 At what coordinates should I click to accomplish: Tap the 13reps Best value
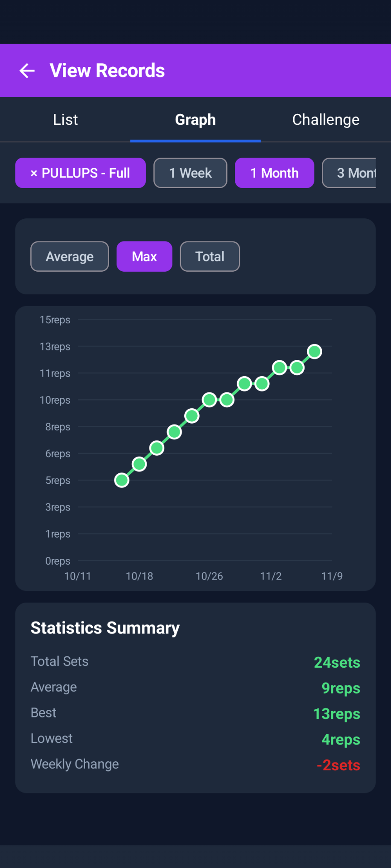(337, 714)
